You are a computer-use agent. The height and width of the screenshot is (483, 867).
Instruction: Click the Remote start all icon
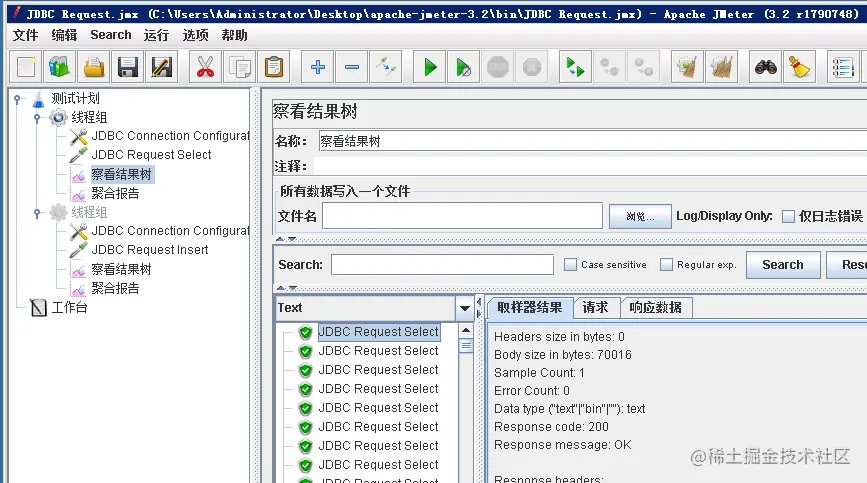575,67
